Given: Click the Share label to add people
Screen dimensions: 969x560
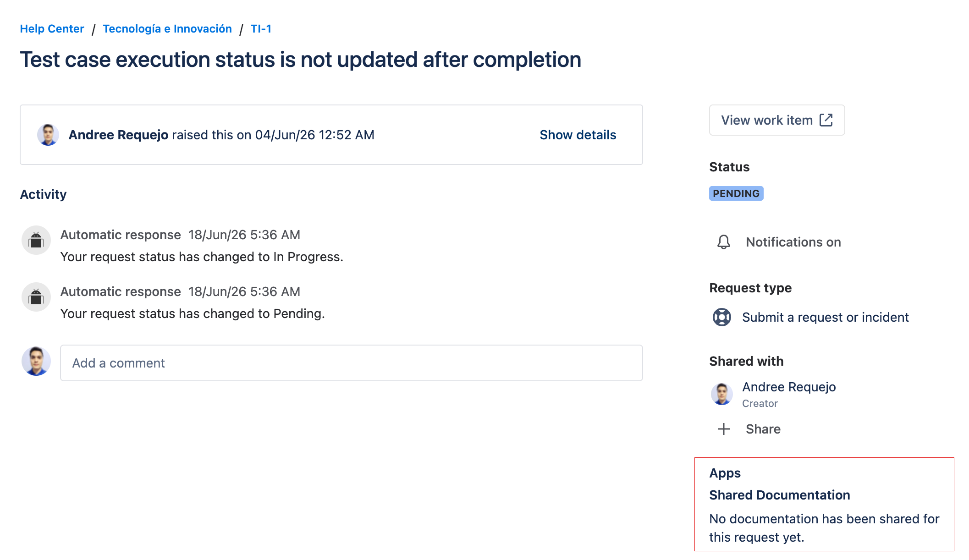Looking at the screenshot, I should [x=763, y=429].
